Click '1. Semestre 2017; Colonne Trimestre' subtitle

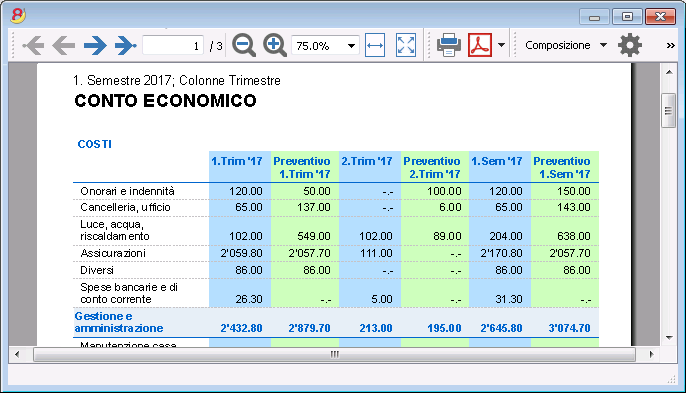click(x=177, y=81)
